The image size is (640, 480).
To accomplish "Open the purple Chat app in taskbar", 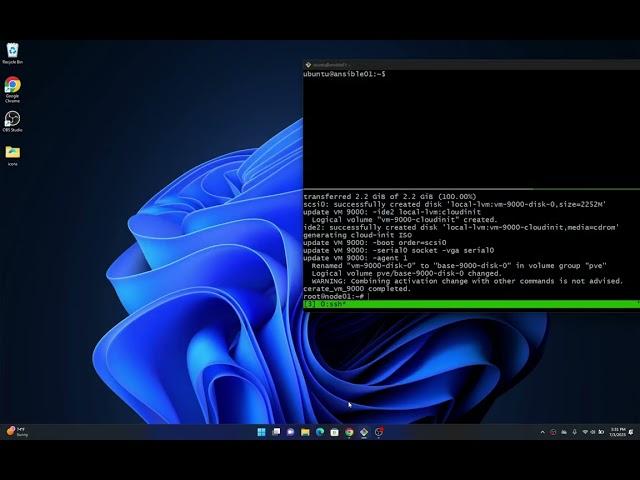I will pyautogui.click(x=291, y=432).
